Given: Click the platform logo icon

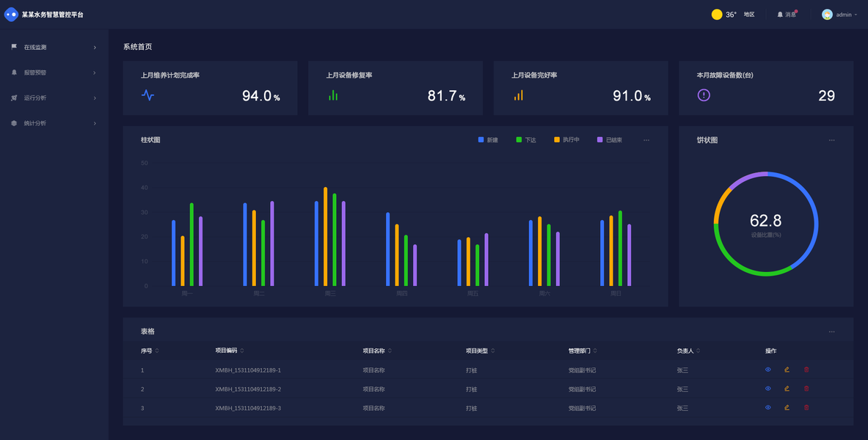Looking at the screenshot, I should (x=11, y=15).
